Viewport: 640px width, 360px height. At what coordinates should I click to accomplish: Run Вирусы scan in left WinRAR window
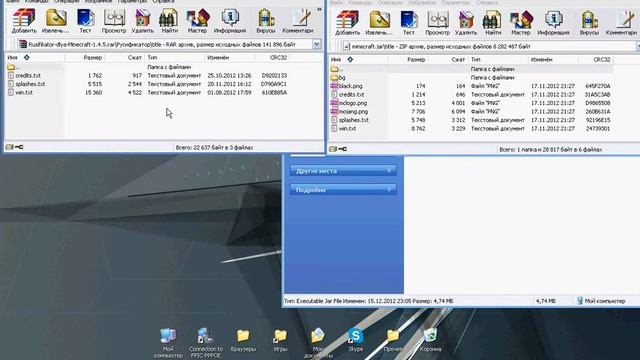point(266,20)
